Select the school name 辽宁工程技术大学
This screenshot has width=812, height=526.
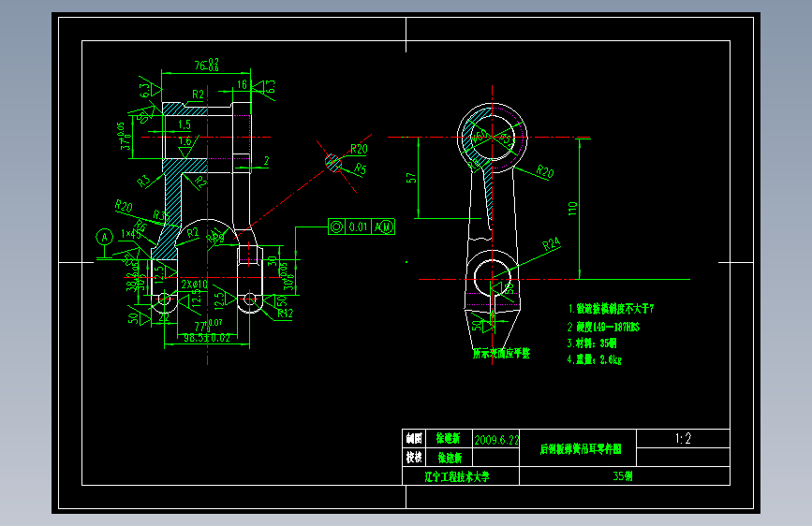[457, 476]
